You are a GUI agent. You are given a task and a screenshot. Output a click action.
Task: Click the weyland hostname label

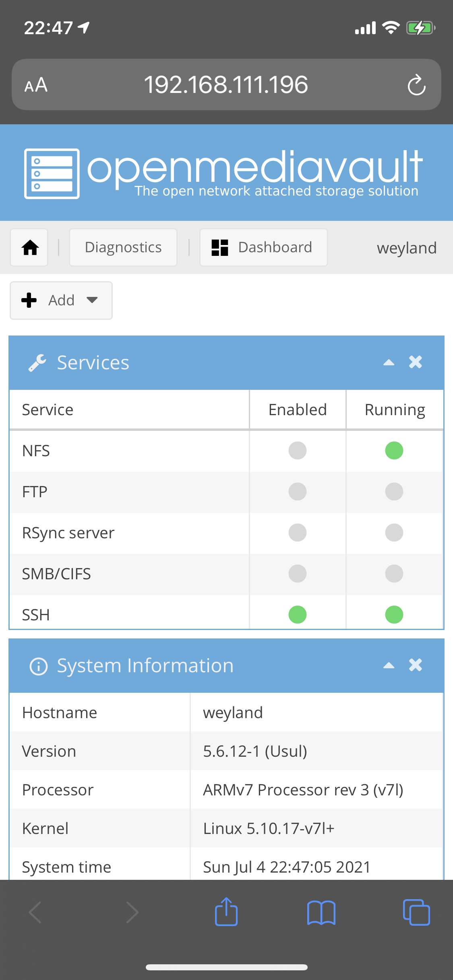pyautogui.click(x=407, y=248)
